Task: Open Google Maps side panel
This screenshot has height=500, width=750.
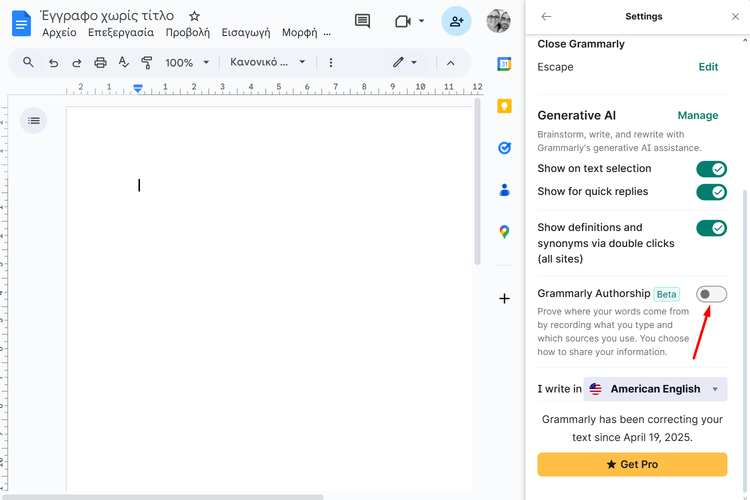Action: [504, 232]
